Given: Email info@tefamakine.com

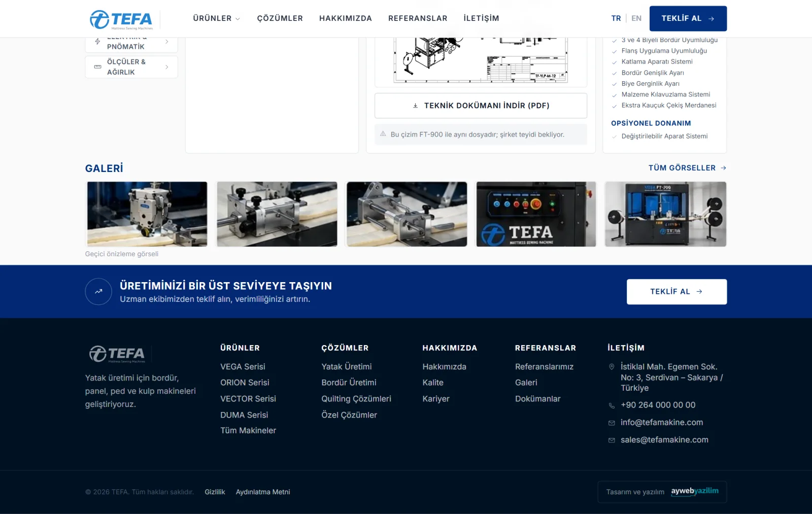Looking at the screenshot, I should click(662, 422).
